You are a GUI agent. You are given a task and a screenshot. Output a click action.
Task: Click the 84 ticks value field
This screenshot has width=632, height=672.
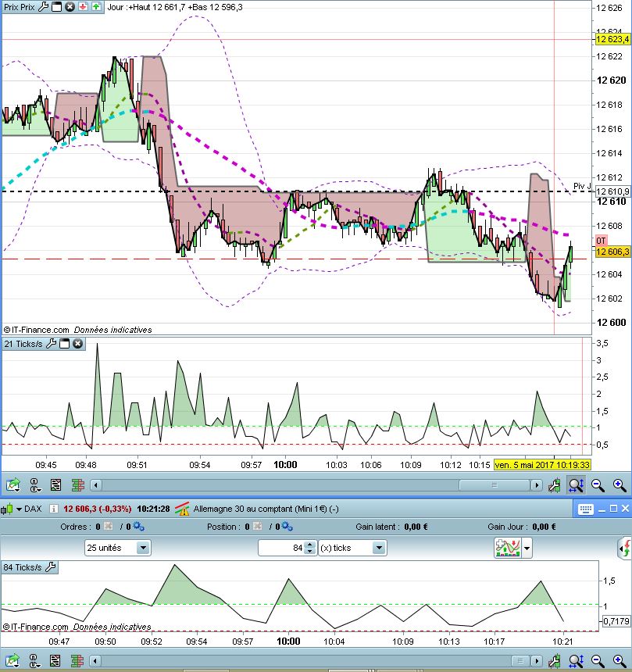pyautogui.click(x=281, y=548)
